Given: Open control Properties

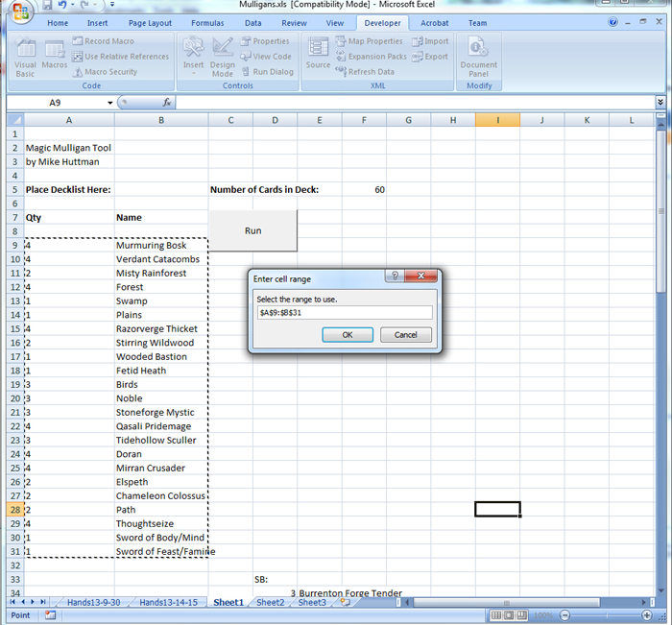Looking at the screenshot, I should coord(265,41).
